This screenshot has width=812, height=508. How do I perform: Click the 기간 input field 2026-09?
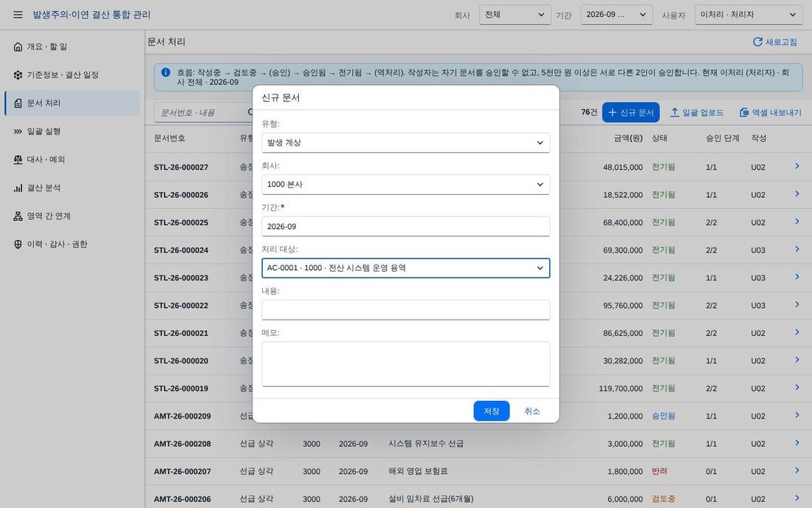405,226
